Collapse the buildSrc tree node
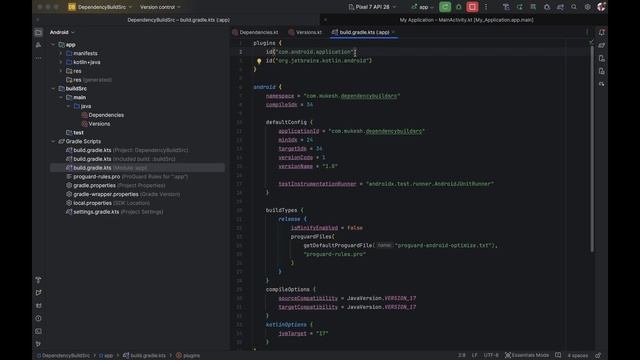 (53, 89)
